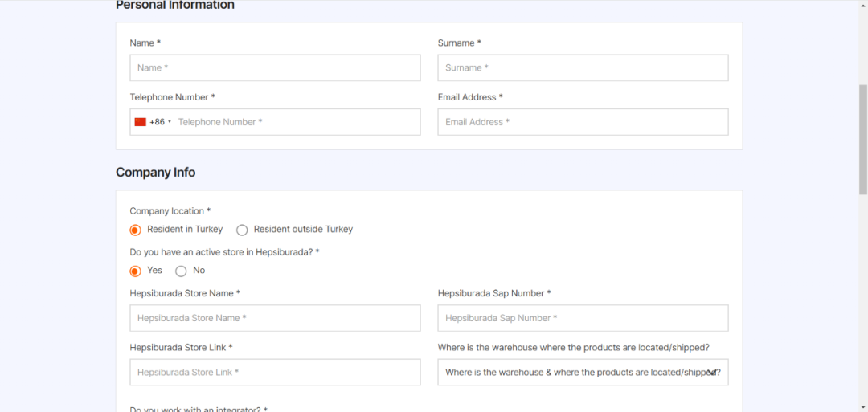Click the "Email Address *" field label
Viewport: 868px width, 412px height.
470,97
